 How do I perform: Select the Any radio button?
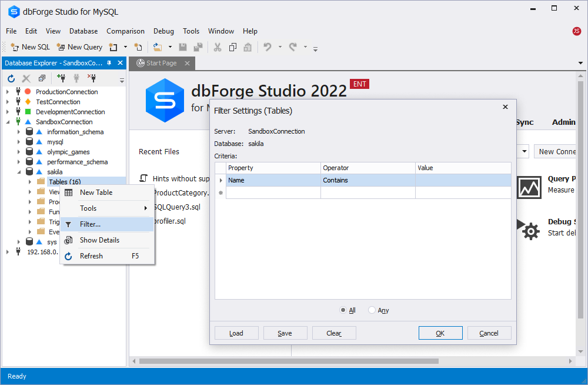click(x=372, y=310)
